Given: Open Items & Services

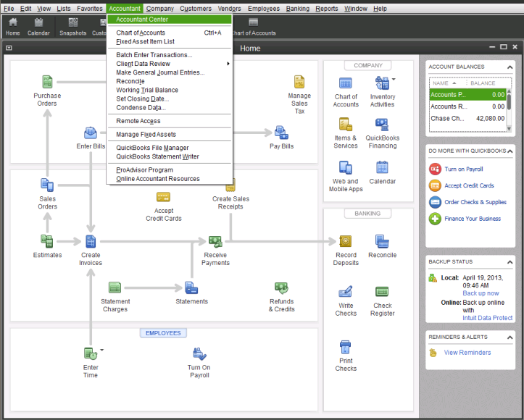Looking at the screenshot, I should (x=346, y=125).
